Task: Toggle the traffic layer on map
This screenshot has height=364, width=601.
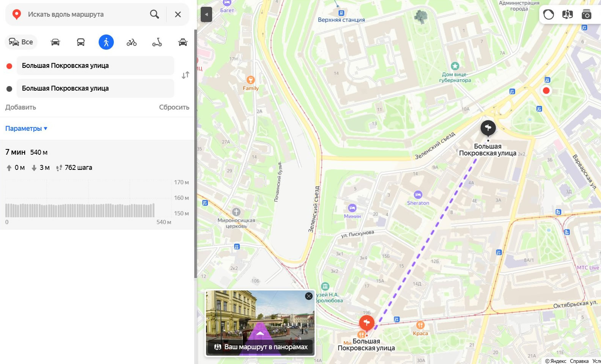Action: tap(548, 14)
